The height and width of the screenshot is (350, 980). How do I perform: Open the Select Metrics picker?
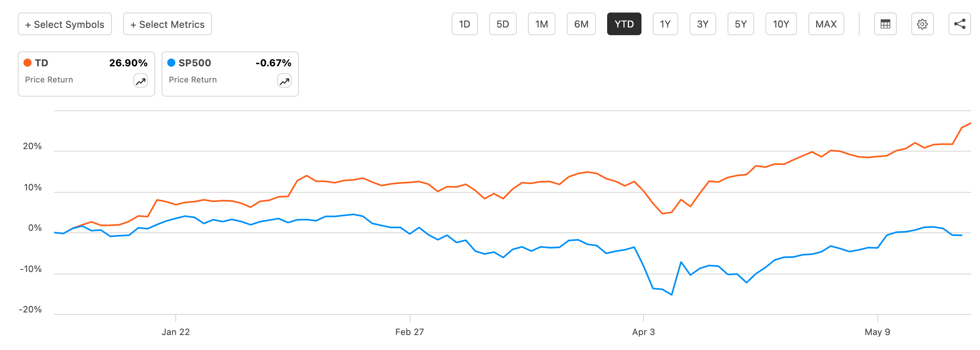(167, 24)
